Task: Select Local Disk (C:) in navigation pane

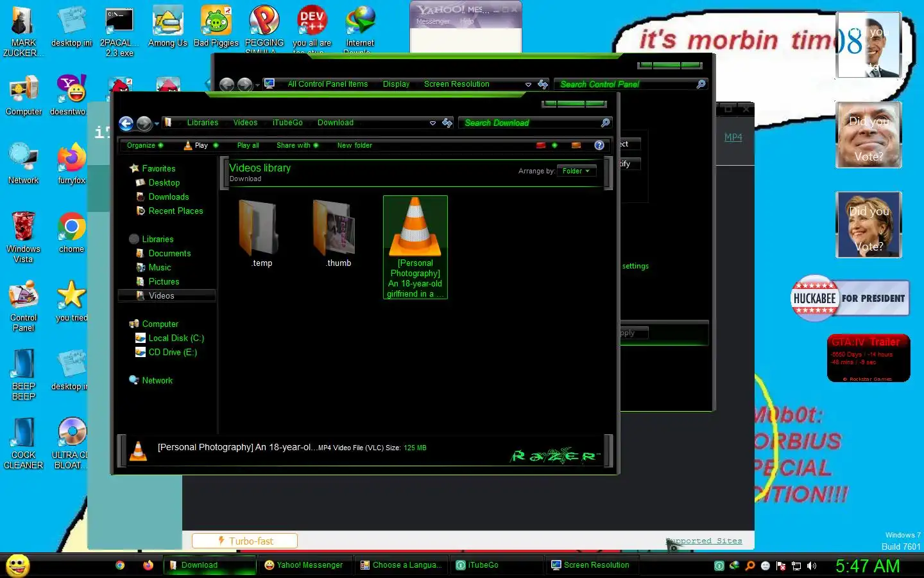Action: [175, 338]
